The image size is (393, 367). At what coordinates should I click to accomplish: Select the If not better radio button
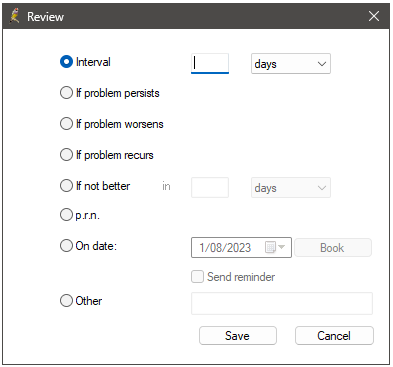coord(66,186)
